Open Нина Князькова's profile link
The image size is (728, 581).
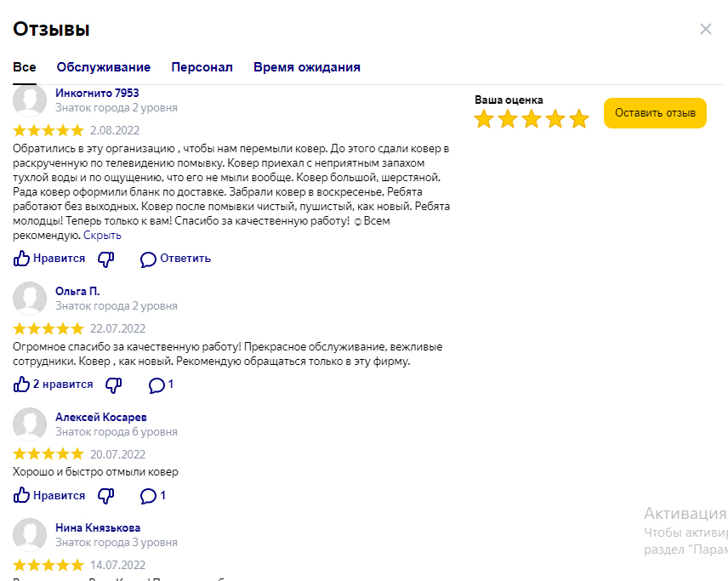tap(98, 528)
